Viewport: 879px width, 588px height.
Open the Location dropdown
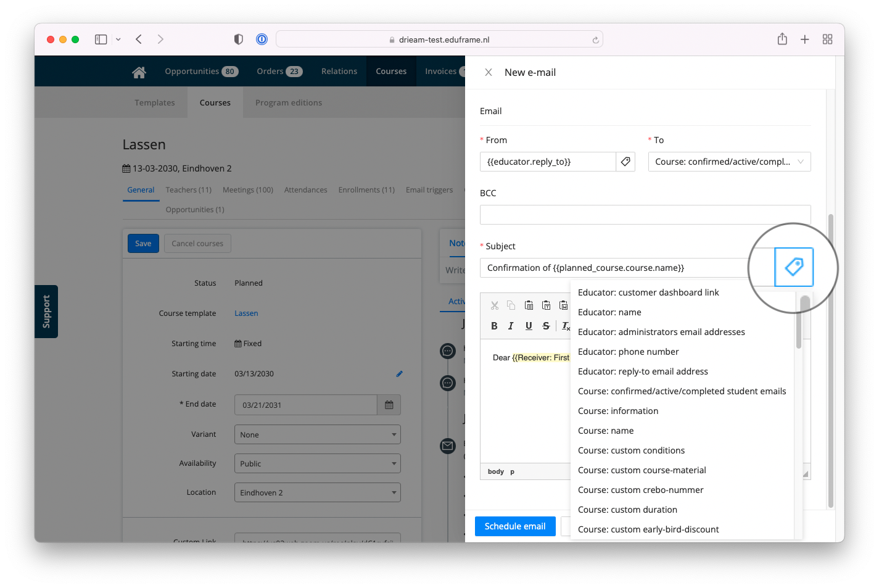point(317,492)
